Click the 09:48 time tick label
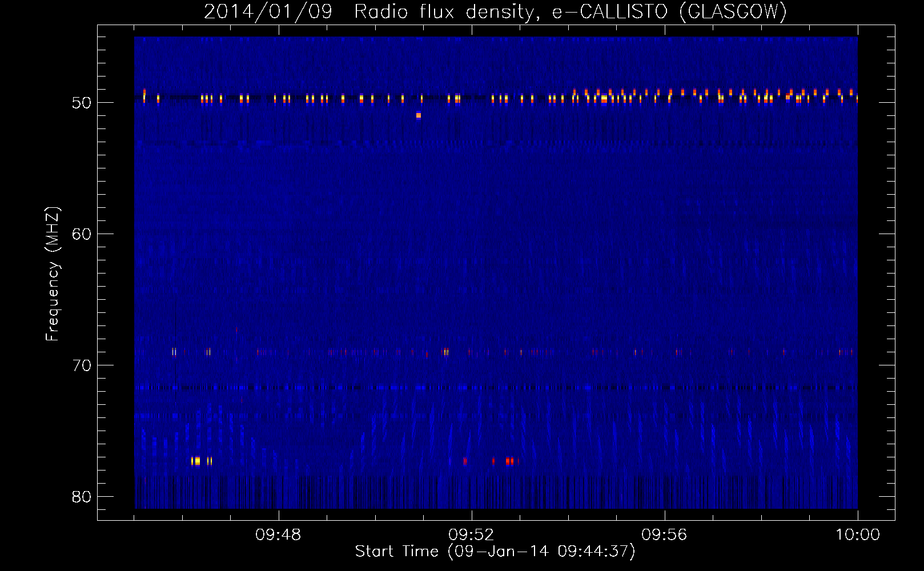Image resolution: width=924 pixels, height=571 pixels. (x=278, y=535)
